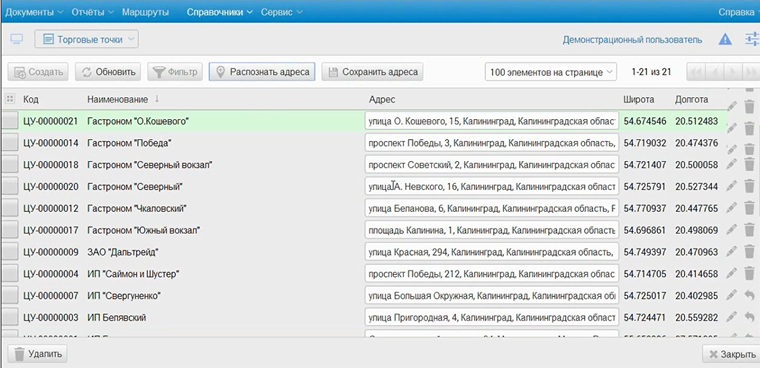Click the Распознать адреса button

pos(262,72)
